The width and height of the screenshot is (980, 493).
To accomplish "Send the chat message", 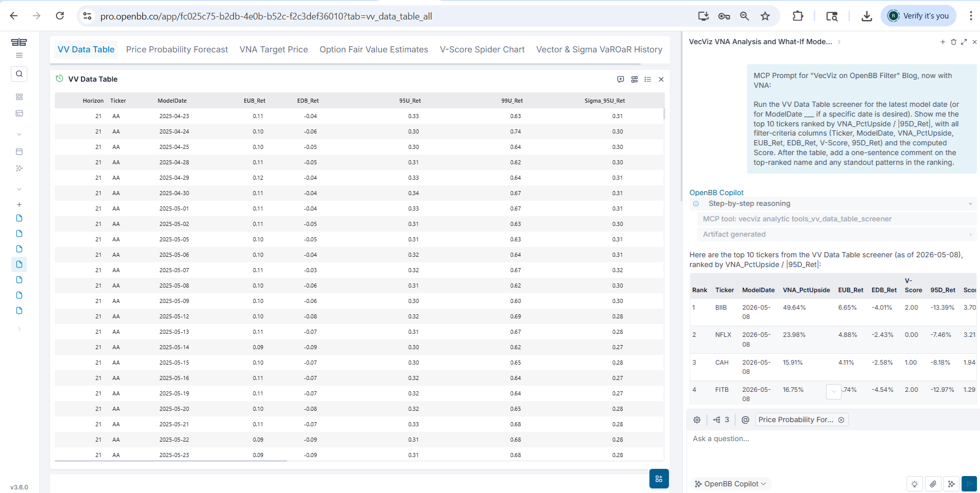I will point(969,484).
